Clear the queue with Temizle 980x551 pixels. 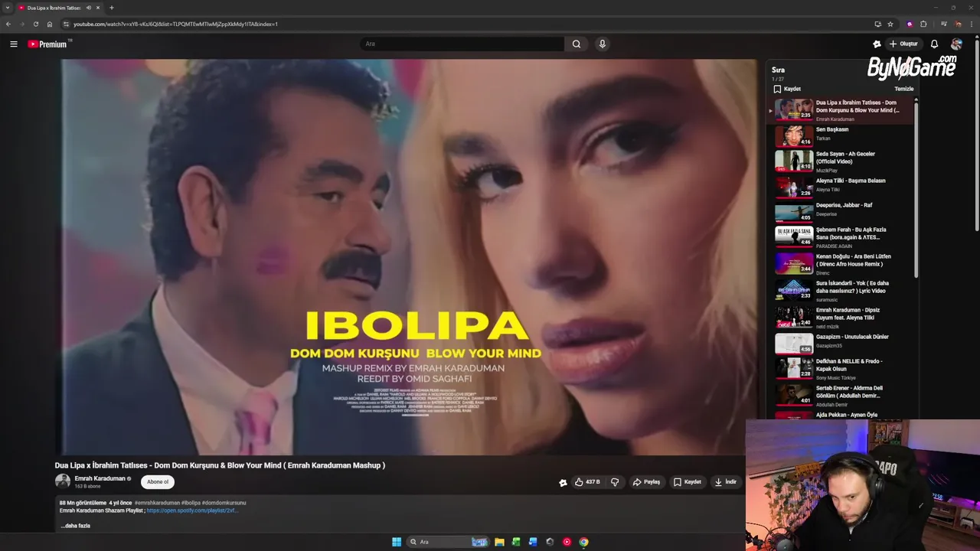point(904,89)
